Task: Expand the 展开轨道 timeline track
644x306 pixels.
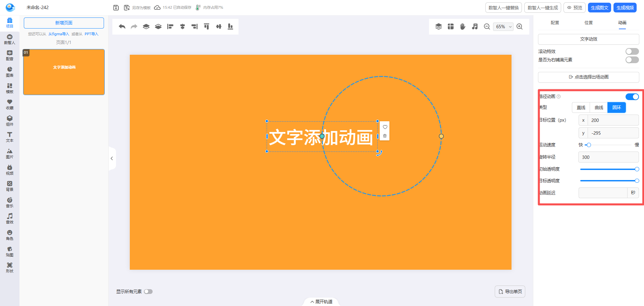Action: coord(321,302)
